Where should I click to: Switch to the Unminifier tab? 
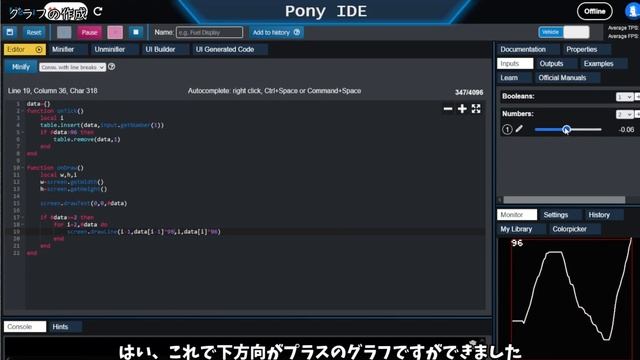[114, 49]
